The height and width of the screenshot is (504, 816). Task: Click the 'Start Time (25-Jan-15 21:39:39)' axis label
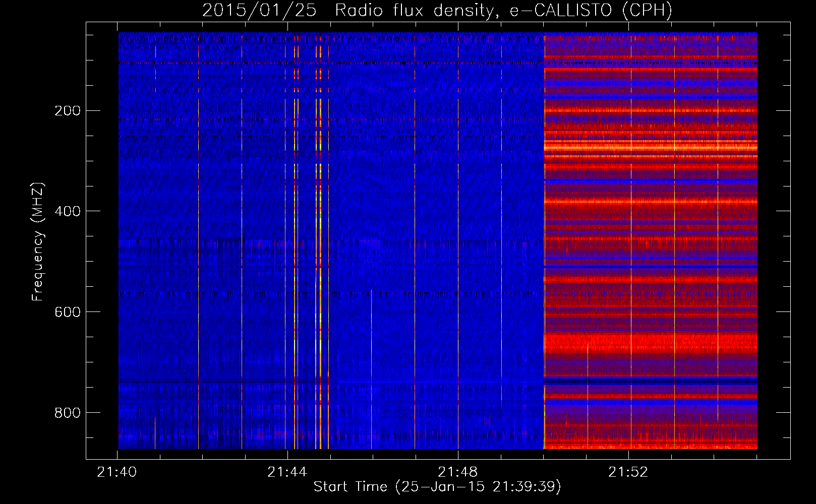click(437, 486)
